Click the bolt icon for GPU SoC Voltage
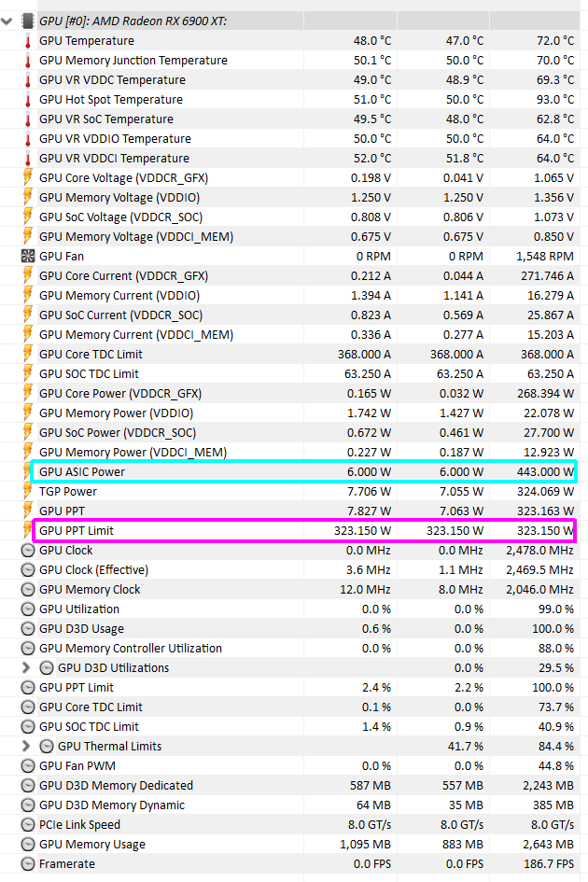Viewport: 588px width, 882px height. coord(28,217)
